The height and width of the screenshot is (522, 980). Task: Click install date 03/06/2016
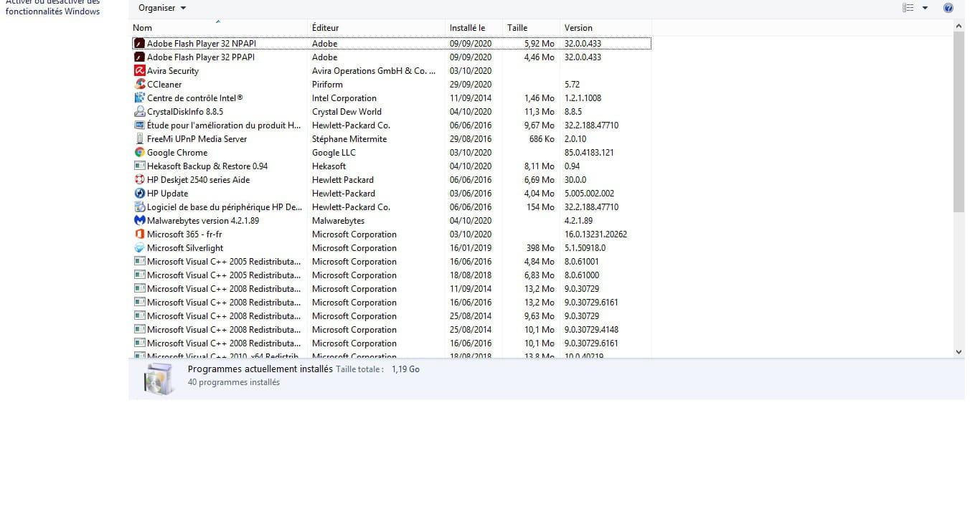(x=471, y=194)
